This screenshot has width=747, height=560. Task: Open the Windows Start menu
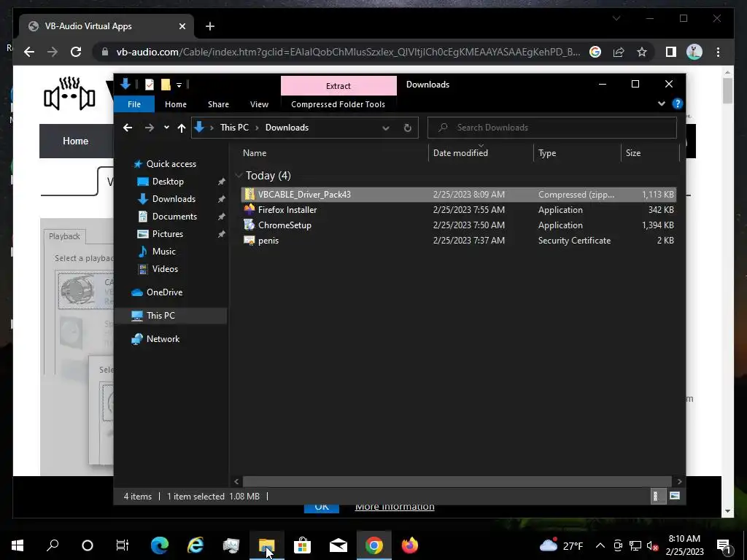(18, 545)
